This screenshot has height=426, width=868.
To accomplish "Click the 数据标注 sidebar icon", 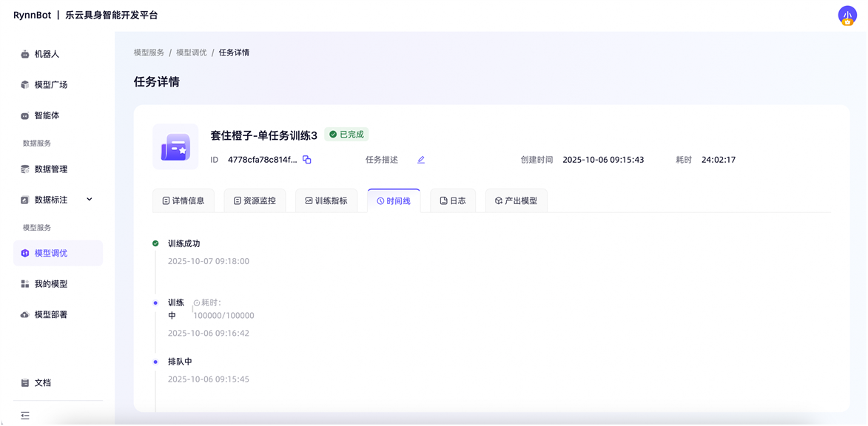I will coord(24,200).
